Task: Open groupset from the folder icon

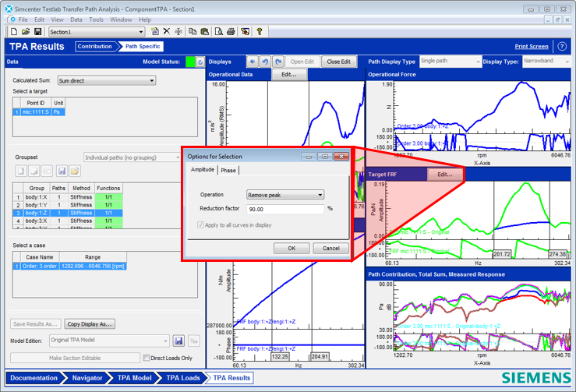Action: [75, 171]
